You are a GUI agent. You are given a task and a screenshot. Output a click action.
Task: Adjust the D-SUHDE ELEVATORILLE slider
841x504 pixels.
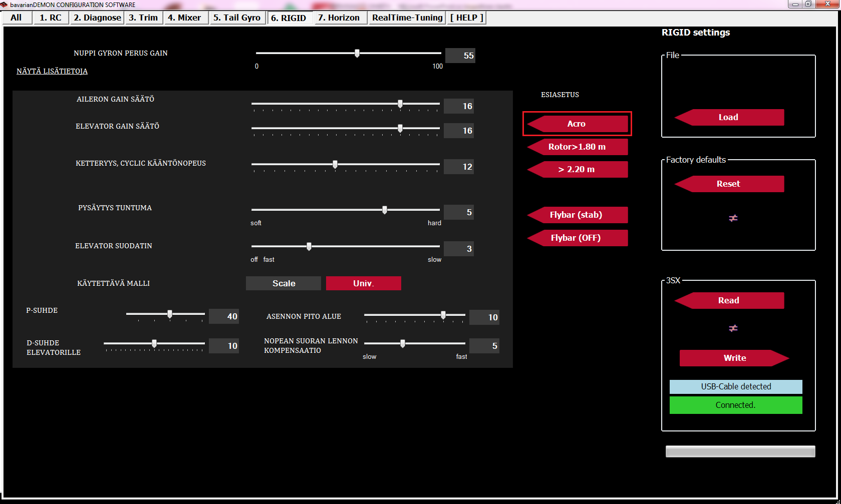click(x=154, y=344)
